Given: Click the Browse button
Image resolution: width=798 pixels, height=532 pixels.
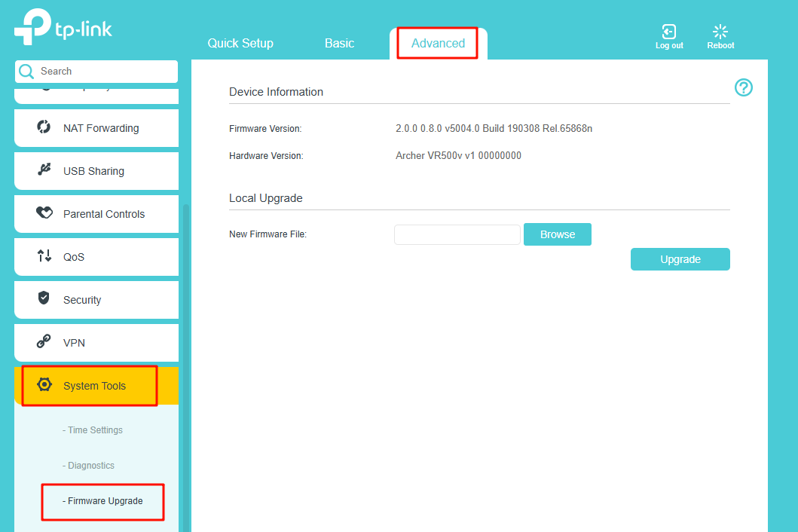Looking at the screenshot, I should click(x=557, y=234).
